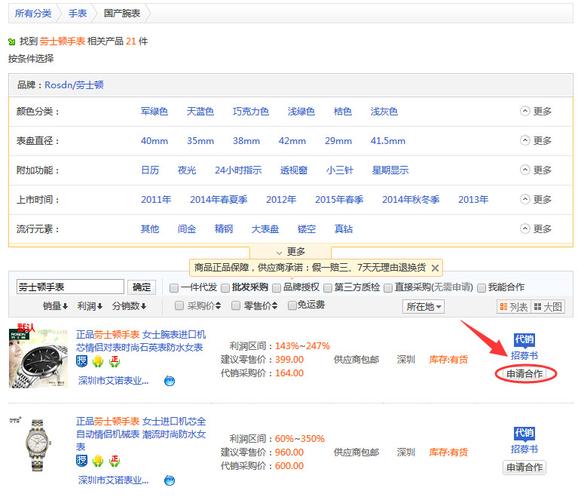This screenshot has width=578, height=500.
Task: Click the red 正 badge on first watch listing
Action: [114, 361]
